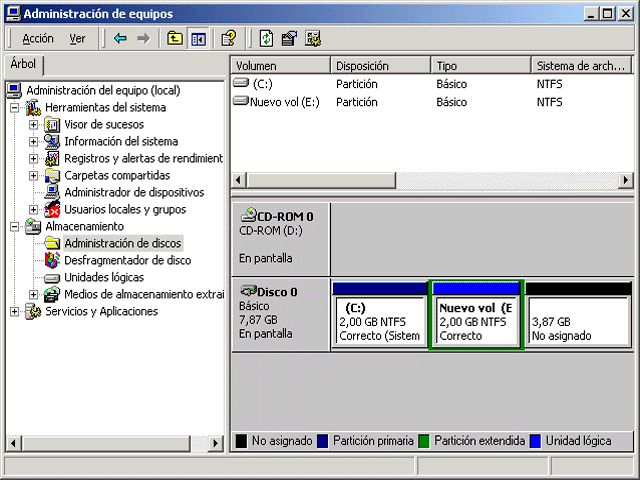Click the Herramientas del sistema icon
The width and height of the screenshot is (640, 480).
(x=33, y=107)
